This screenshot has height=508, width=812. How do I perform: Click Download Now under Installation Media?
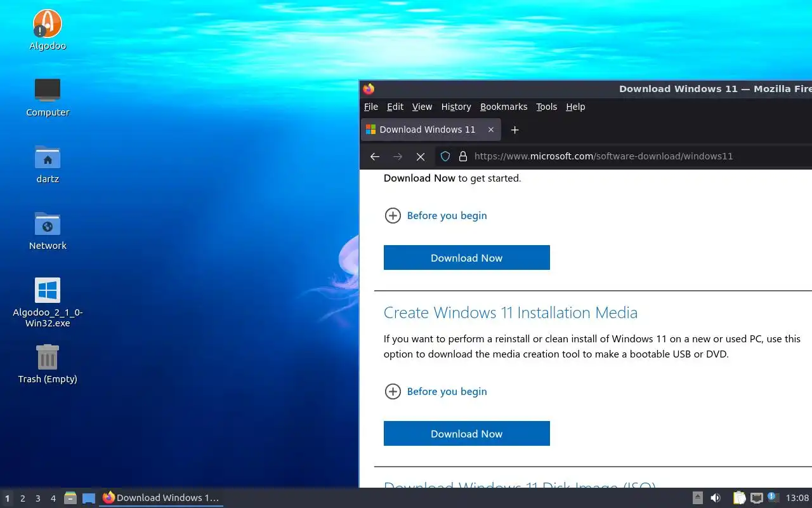(x=467, y=434)
